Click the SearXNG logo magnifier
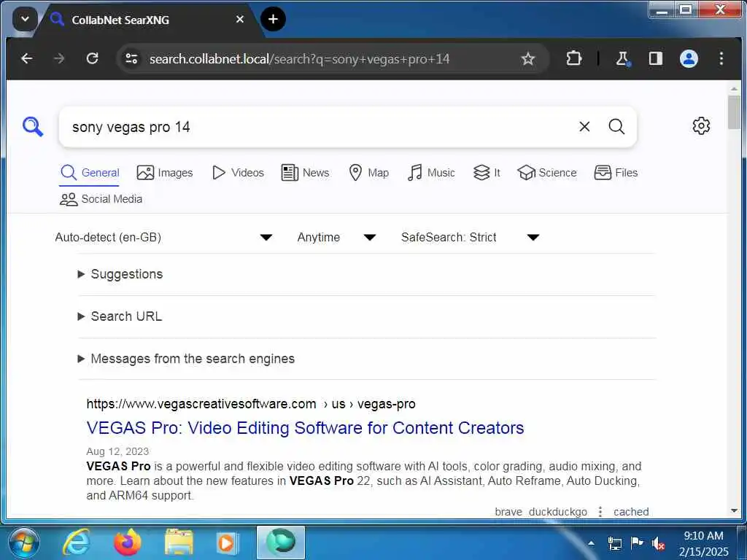 [x=33, y=127]
